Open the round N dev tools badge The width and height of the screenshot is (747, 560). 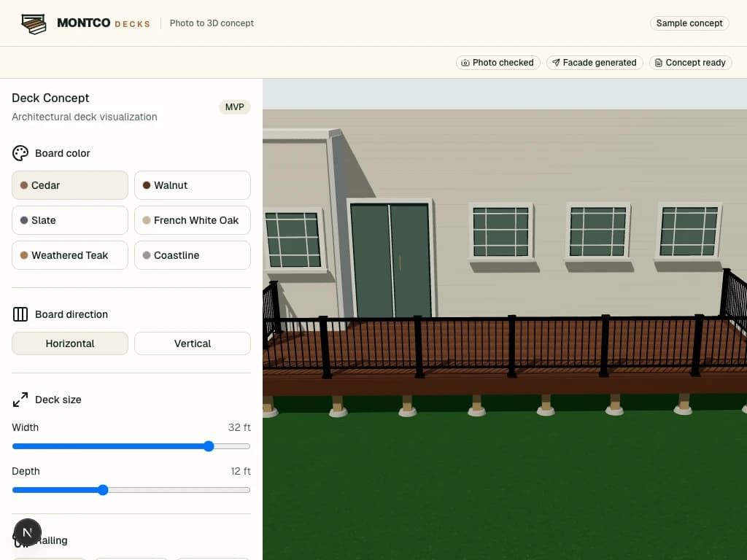point(28,532)
